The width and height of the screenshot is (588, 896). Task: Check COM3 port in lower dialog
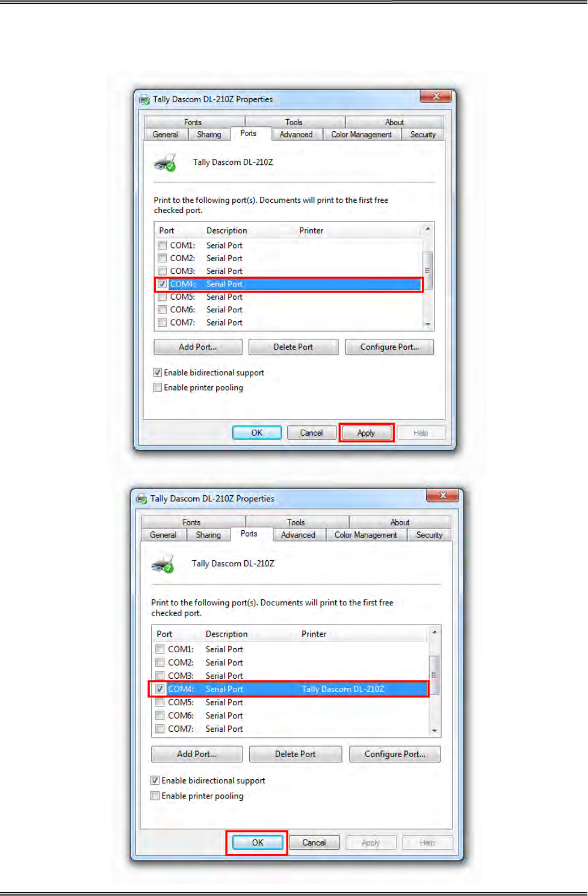(159, 676)
